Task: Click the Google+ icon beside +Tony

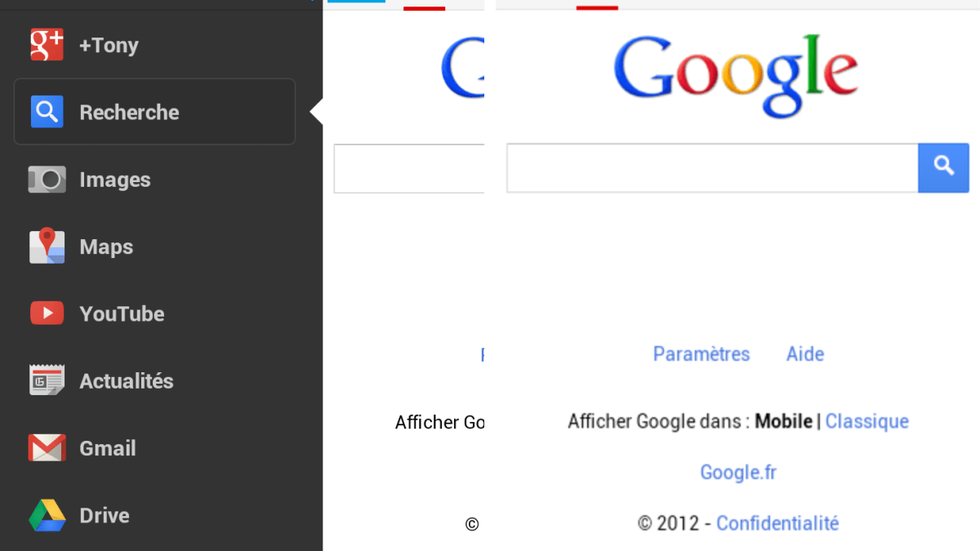Action: (47, 45)
